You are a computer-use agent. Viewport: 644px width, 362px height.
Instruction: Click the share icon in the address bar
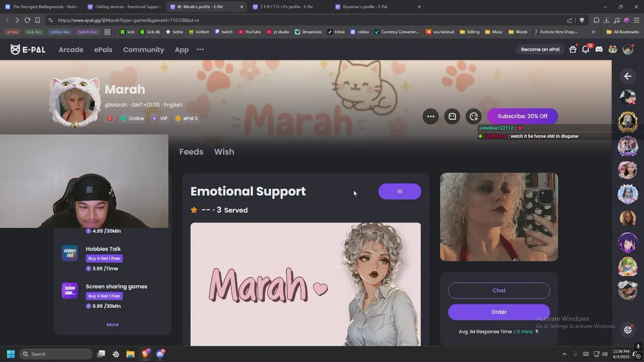click(570, 20)
